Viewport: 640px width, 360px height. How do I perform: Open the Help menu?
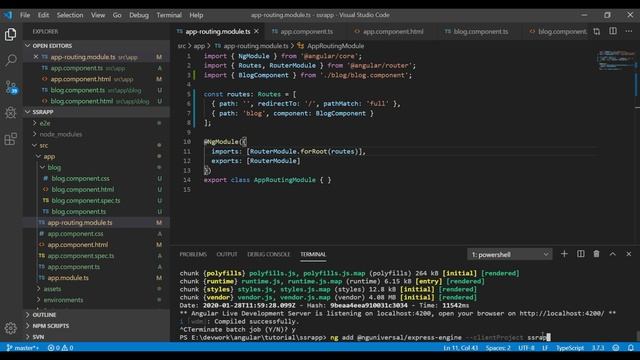(196, 15)
